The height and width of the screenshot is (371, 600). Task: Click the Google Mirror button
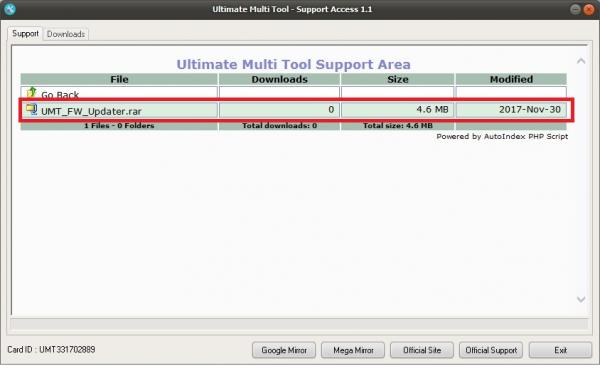(x=284, y=350)
